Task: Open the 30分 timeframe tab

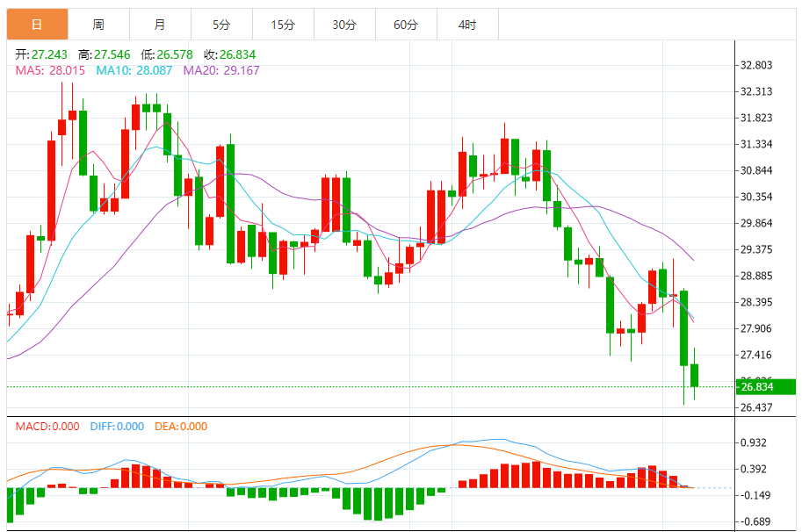Action: 344,24
